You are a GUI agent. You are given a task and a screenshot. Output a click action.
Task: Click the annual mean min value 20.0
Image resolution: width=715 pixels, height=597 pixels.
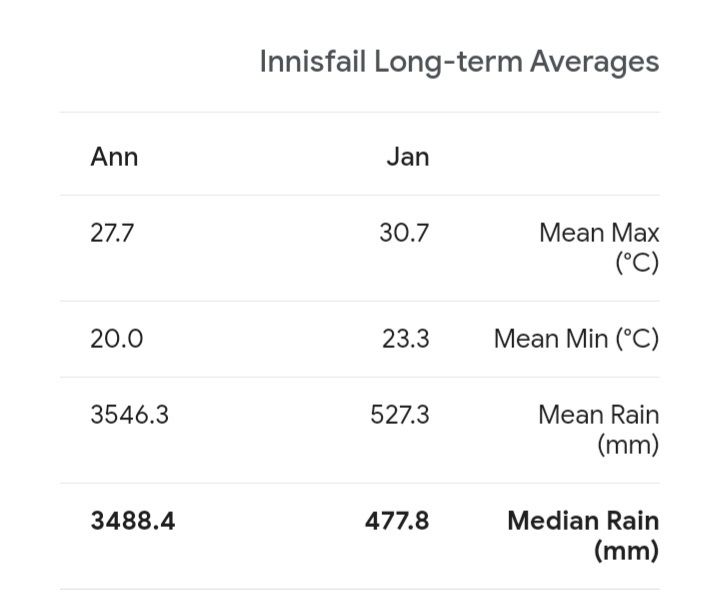[116, 339]
